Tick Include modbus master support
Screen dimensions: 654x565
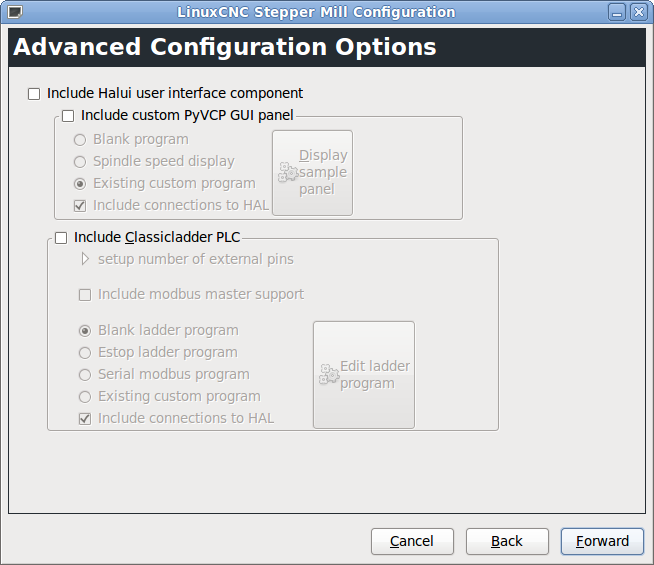click(85, 295)
